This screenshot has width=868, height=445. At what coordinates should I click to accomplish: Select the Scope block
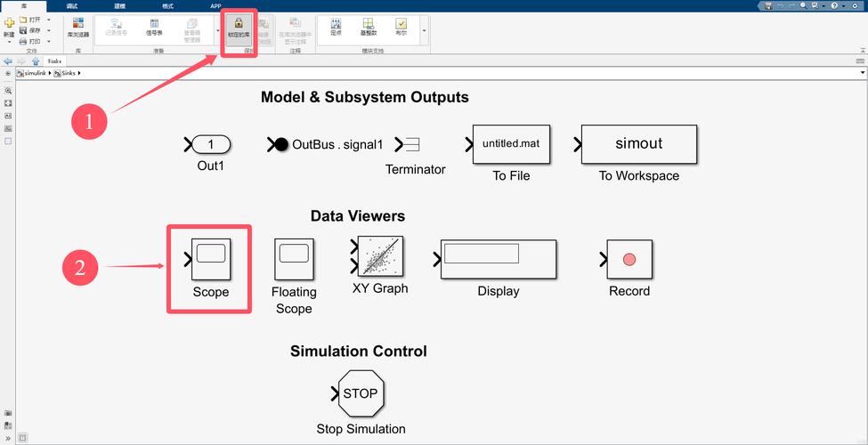click(211, 259)
